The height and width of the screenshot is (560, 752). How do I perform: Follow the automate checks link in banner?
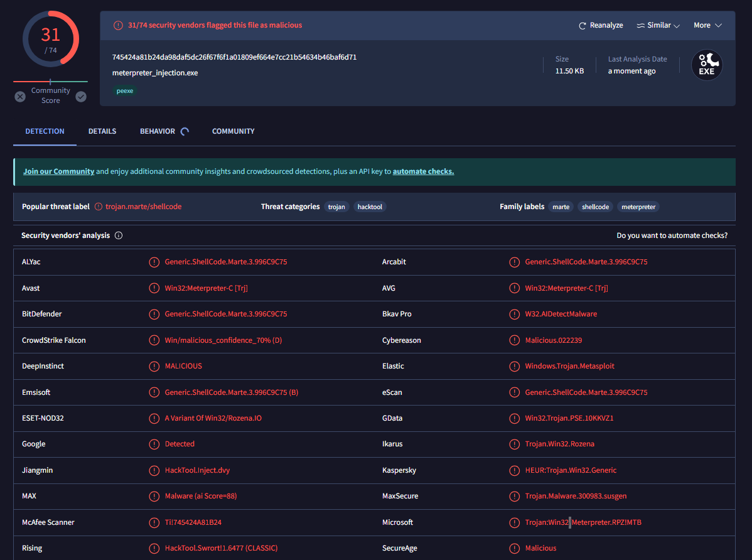pyautogui.click(x=423, y=171)
